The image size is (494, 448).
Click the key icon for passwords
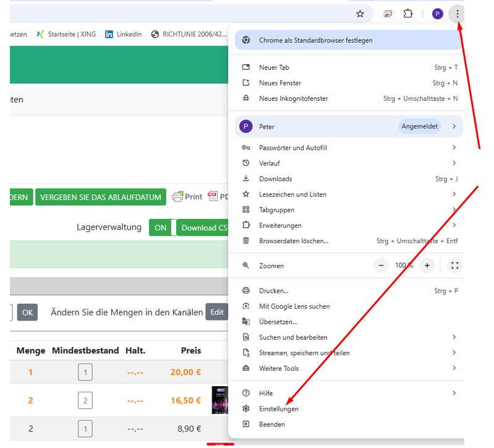(245, 147)
